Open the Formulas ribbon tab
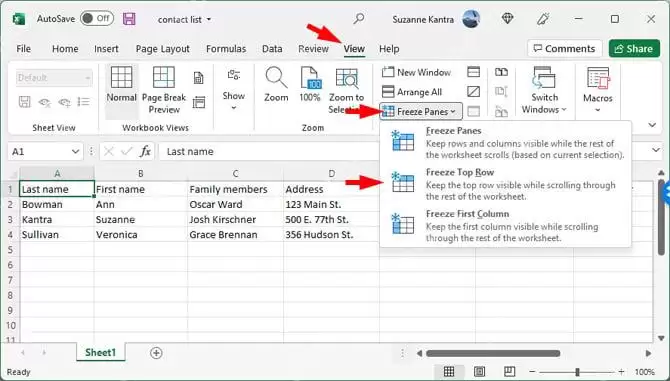670x381 pixels. pos(226,49)
